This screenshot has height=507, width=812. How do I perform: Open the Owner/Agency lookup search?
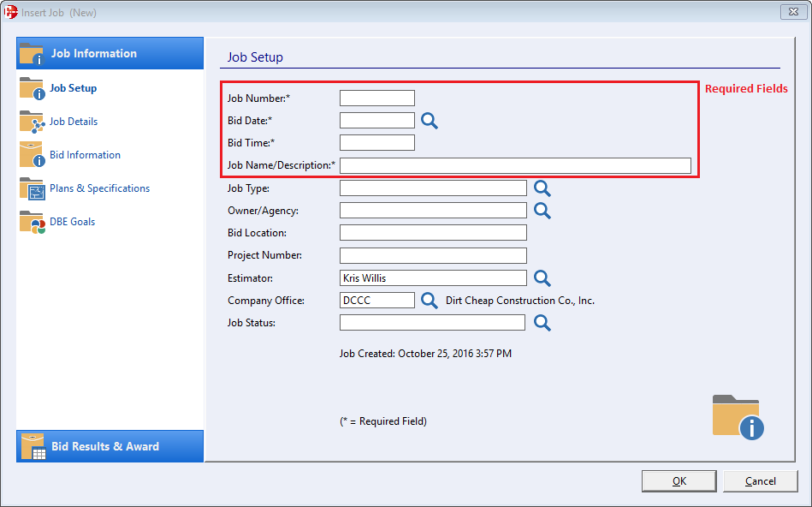click(542, 211)
